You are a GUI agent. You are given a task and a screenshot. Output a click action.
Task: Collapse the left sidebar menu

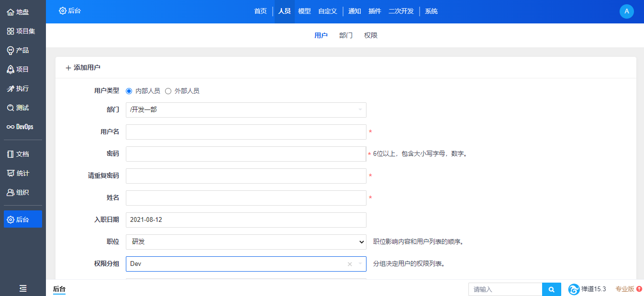(23, 288)
